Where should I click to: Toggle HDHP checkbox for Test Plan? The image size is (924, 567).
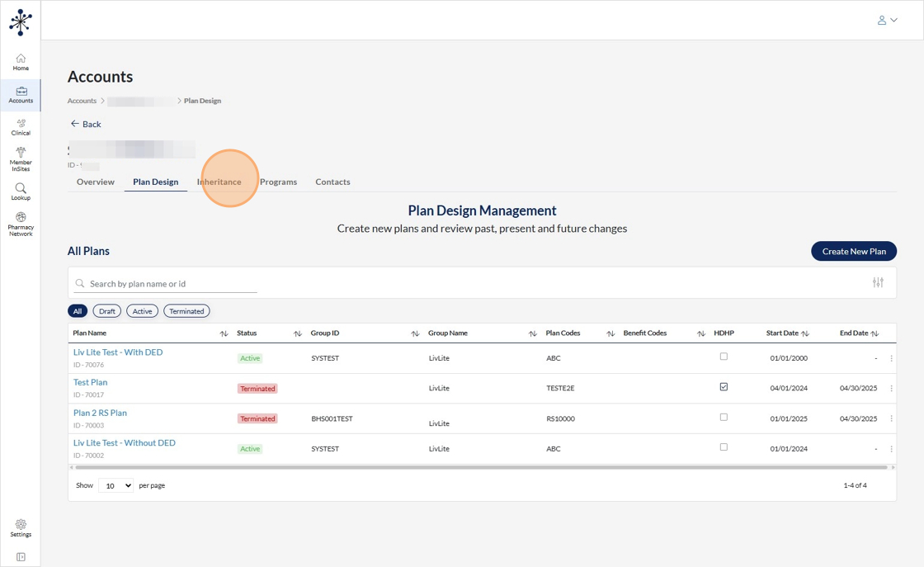724,387
